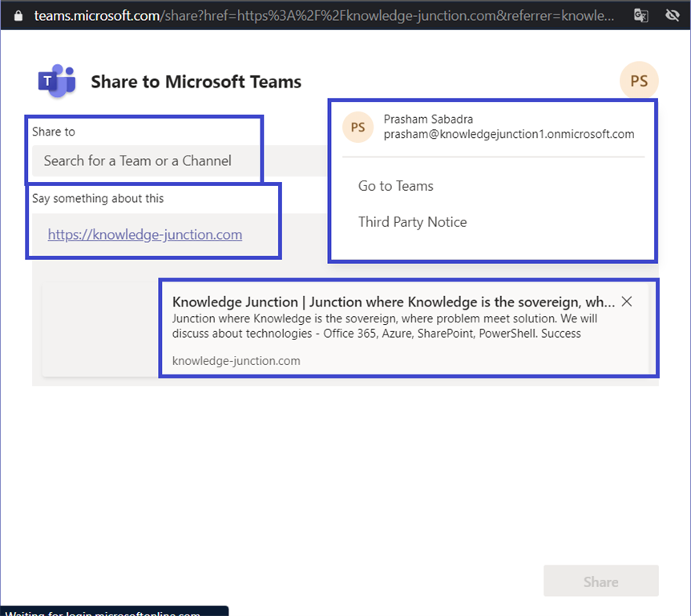Click the lock icon in the address bar
The image size is (691, 616).
tap(18, 15)
